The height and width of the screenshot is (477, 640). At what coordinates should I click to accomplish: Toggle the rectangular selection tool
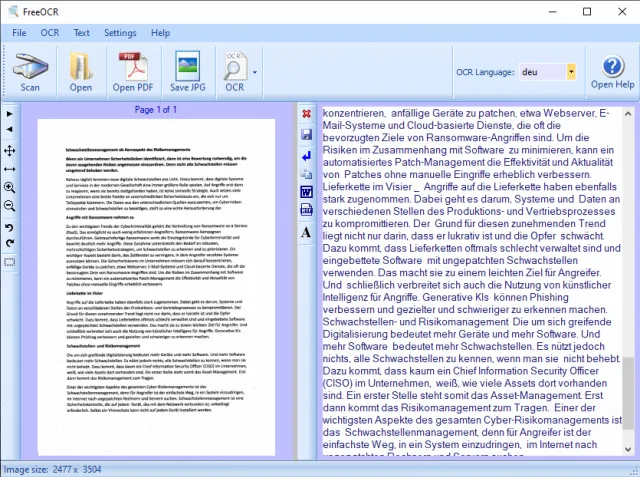[x=9, y=263]
